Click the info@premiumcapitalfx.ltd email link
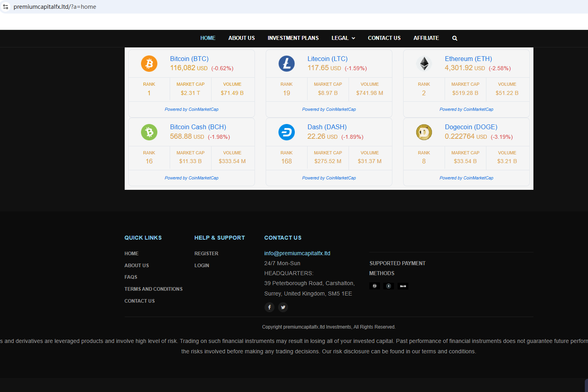Screen dimensions: 588x392 pyautogui.click(x=297, y=253)
